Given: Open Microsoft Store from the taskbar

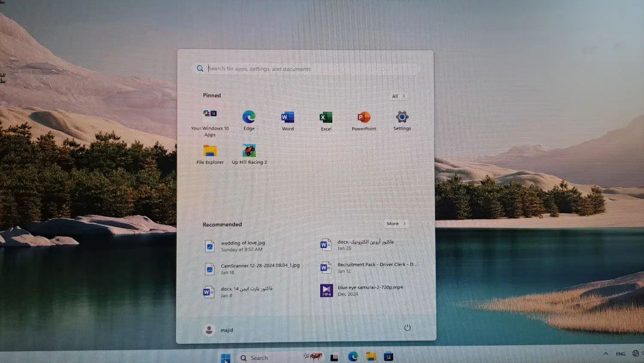Looking at the screenshot, I should point(389,357).
